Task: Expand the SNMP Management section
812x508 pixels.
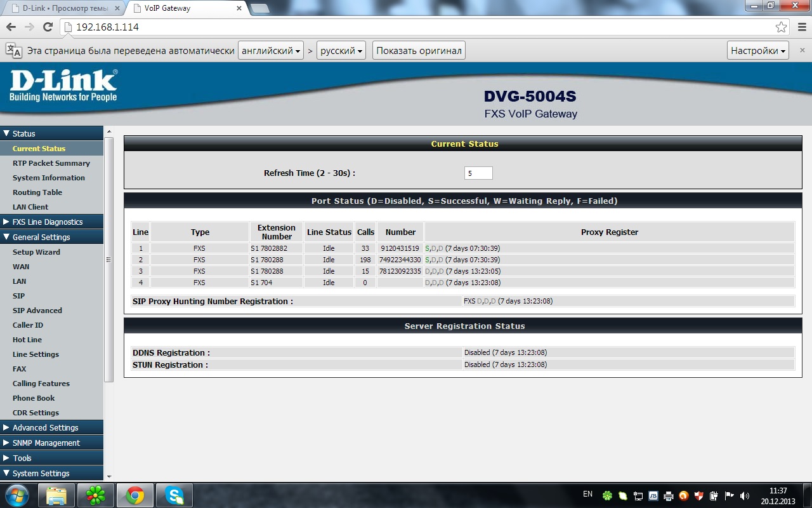Action: pyautogui.click(x=51, y=443)
